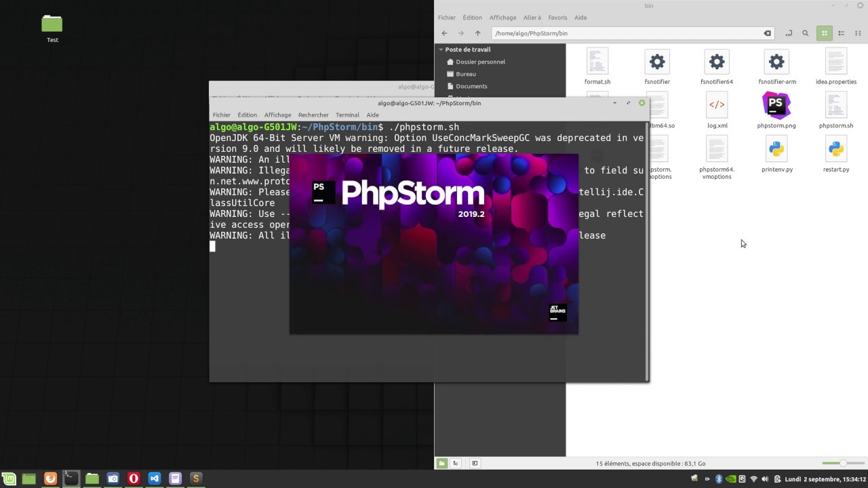
Task: Open the file manager taskbar icon
Action: [x=92, y=479]
